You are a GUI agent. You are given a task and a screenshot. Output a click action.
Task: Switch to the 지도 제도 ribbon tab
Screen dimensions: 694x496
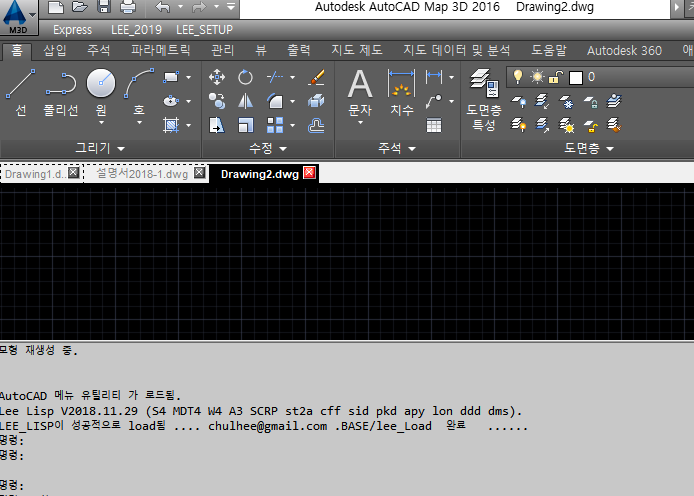click(x=357, y=50)
